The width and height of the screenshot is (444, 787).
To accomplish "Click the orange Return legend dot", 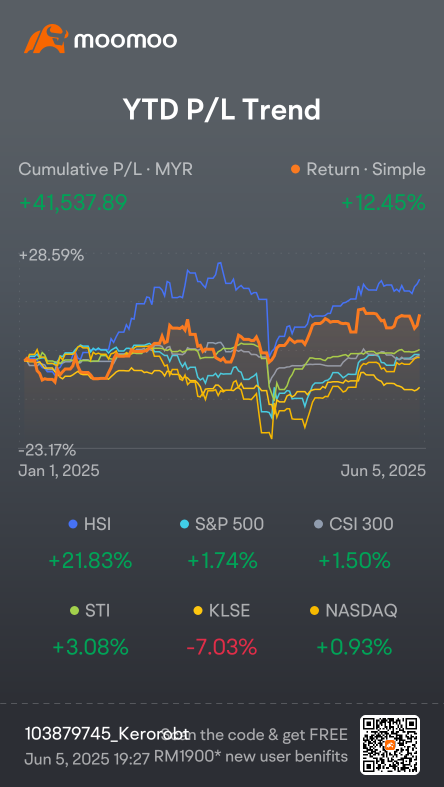I will (x=295, y=170).
